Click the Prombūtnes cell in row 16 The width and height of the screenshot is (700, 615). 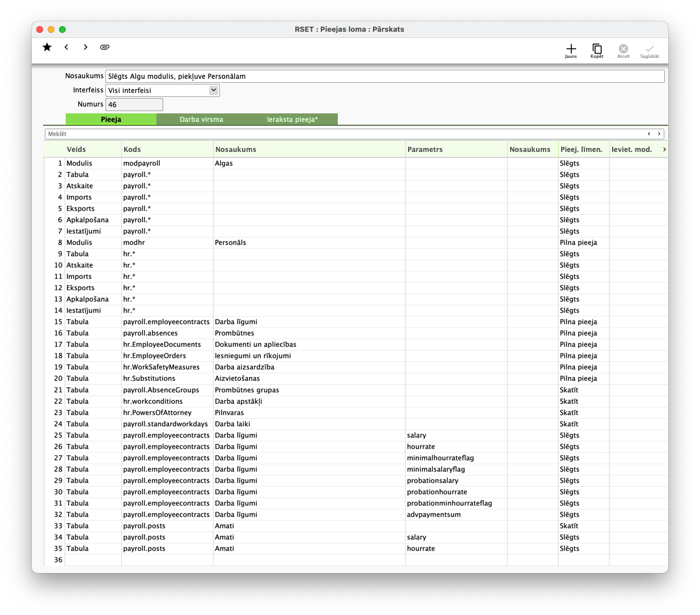(309, 333)
